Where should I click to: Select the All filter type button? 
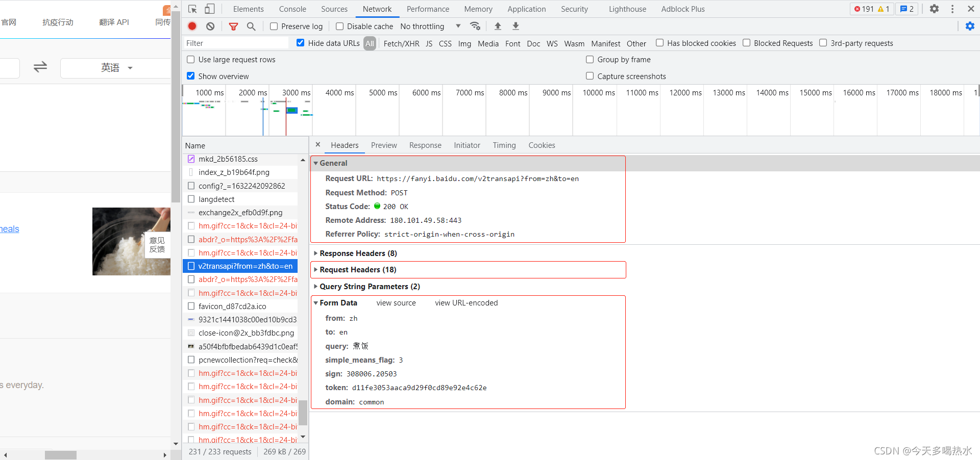(370, 43)
